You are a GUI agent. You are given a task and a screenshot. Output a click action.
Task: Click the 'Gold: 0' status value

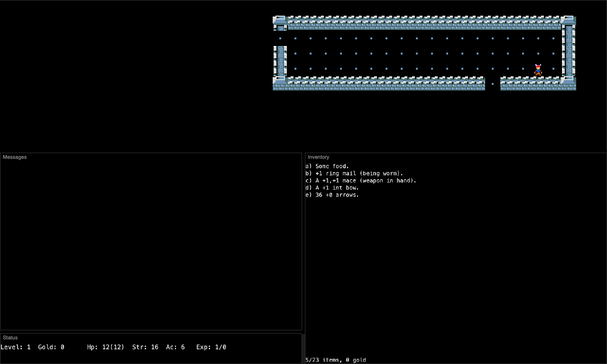[x=51, y=347]
